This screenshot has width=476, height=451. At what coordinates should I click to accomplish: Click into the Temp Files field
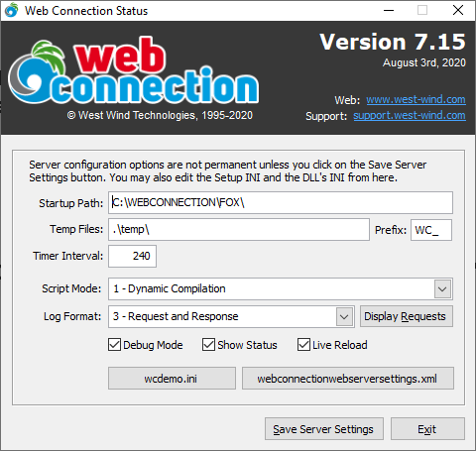pos(239,229)
